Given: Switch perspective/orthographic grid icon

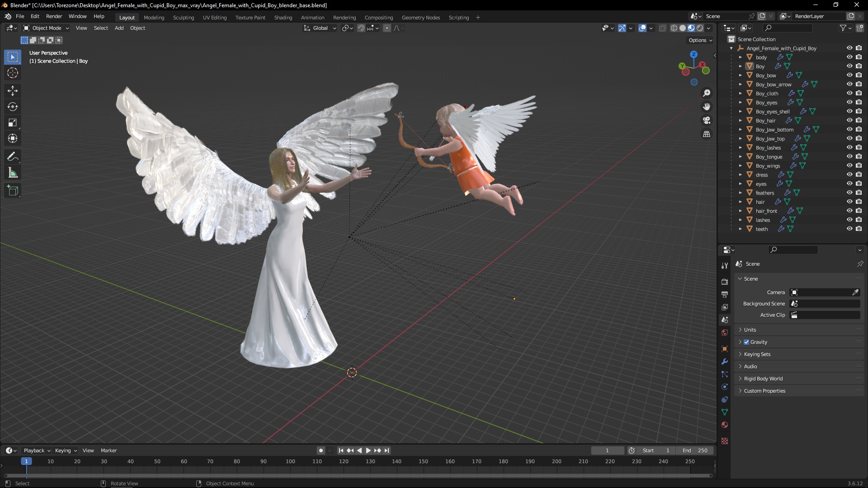Looking at the screenshot, I should (707, 134).
